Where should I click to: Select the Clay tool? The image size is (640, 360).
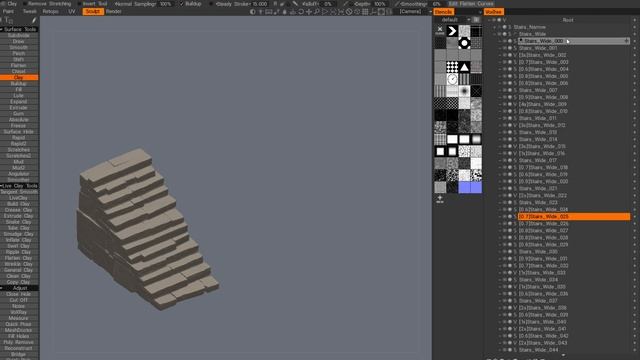19,77
